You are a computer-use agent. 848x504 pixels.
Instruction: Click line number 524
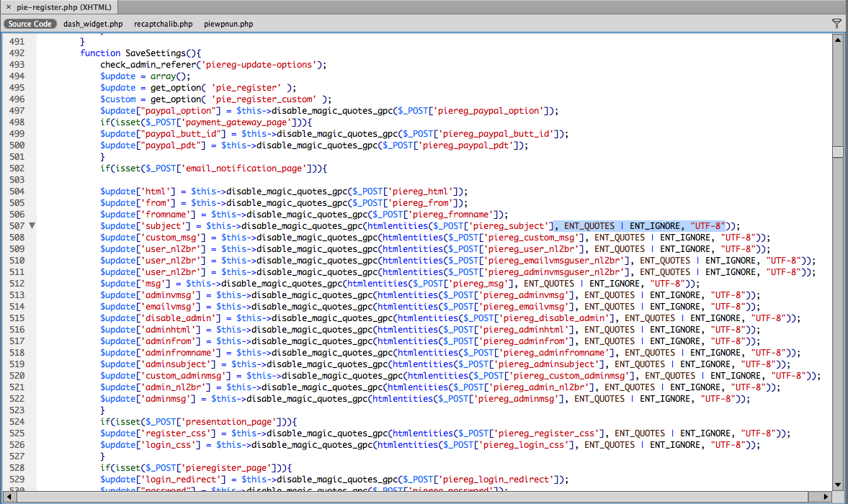(x=17, y=422)
